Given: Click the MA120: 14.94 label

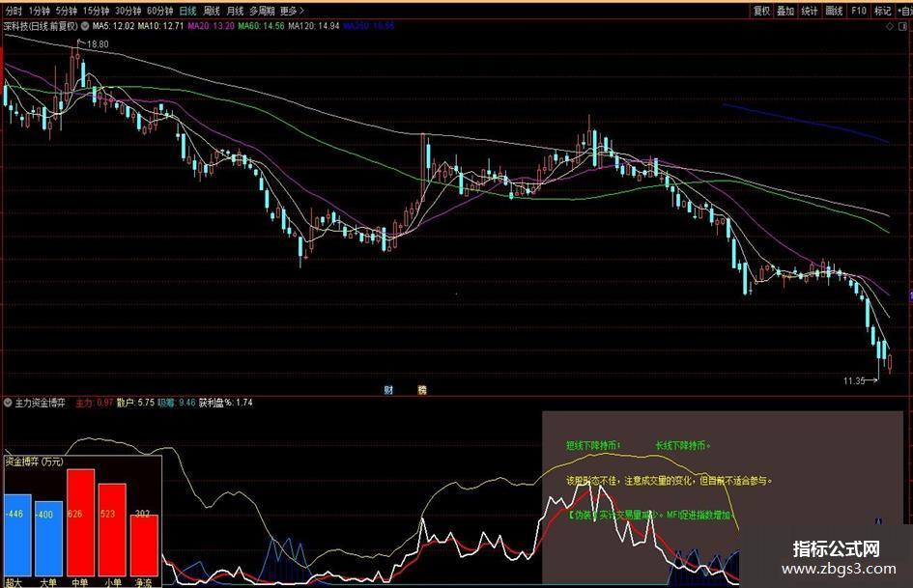Looking at the screenshot, I should tap(313, 26).
